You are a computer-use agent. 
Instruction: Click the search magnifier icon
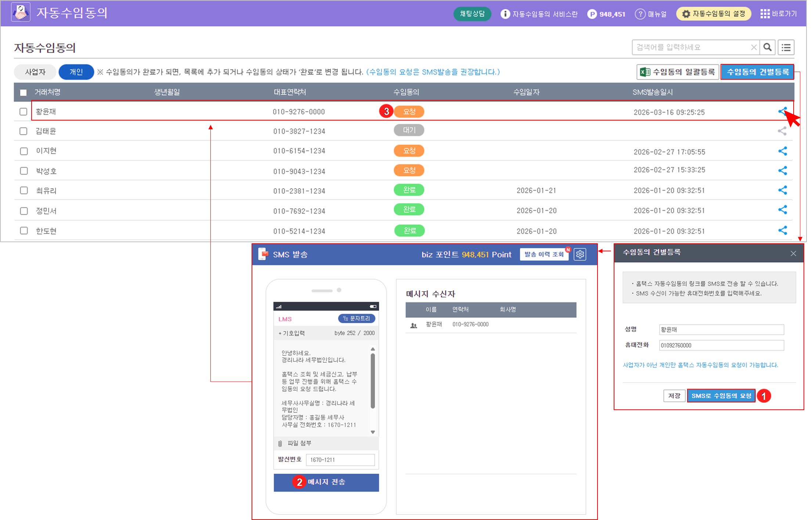767,47
